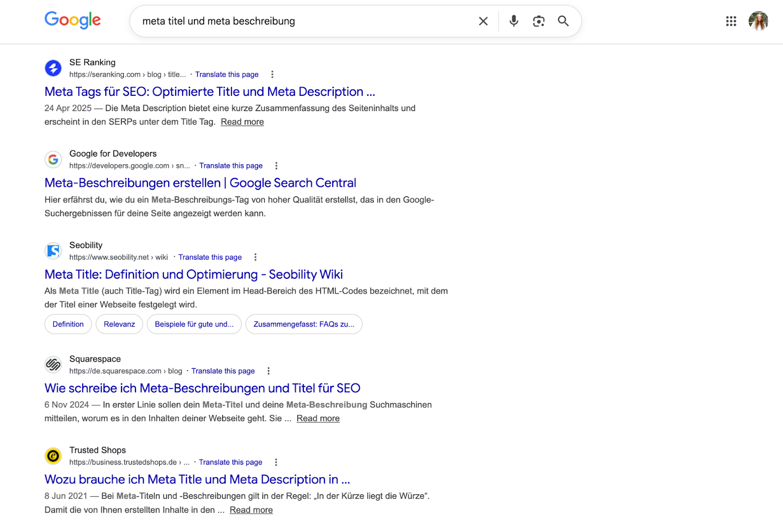Click the search magnifier icon
This screenshot has height=532, width=783.
(563, 21)
